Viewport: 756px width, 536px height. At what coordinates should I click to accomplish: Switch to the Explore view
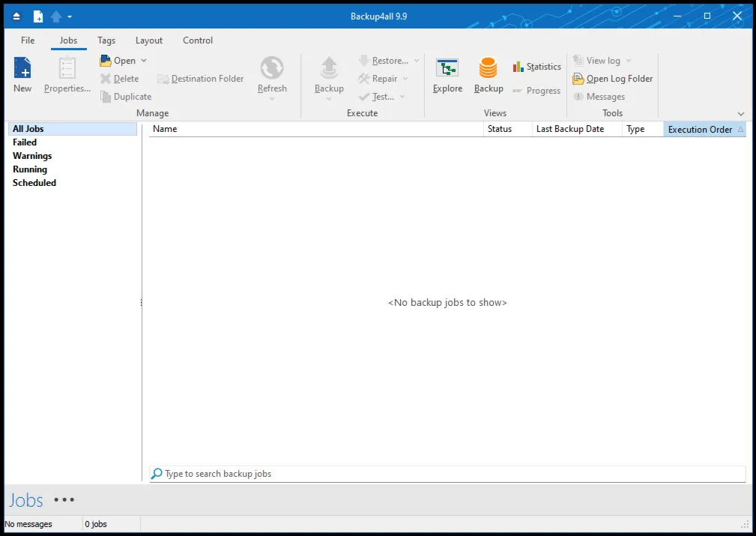click(x=447, y=75)
